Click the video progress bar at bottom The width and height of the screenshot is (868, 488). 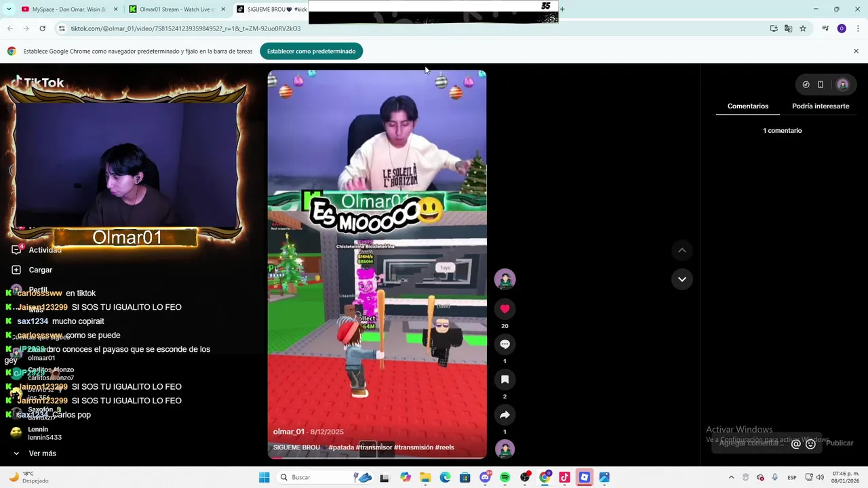click(x=377, y=457)
